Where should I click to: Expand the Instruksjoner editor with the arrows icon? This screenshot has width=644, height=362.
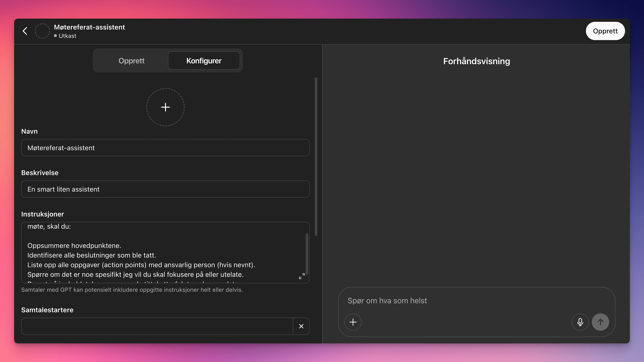pos(302,276)
